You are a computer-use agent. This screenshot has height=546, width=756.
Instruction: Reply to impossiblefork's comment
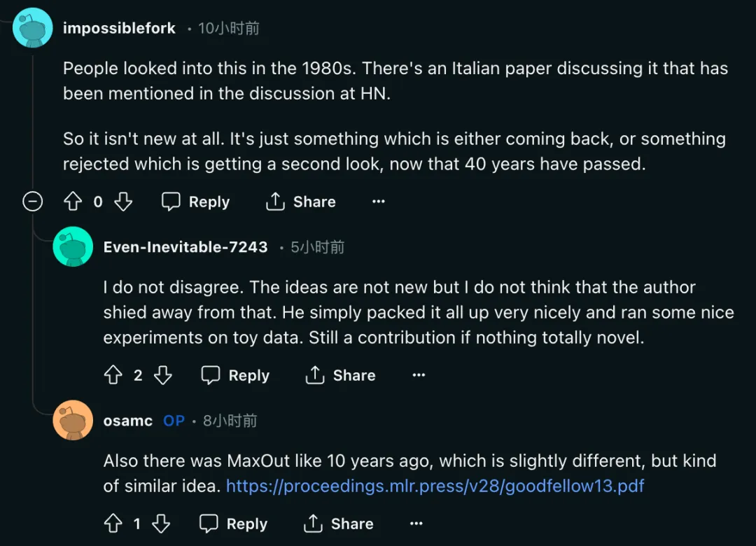pos(196,202)
